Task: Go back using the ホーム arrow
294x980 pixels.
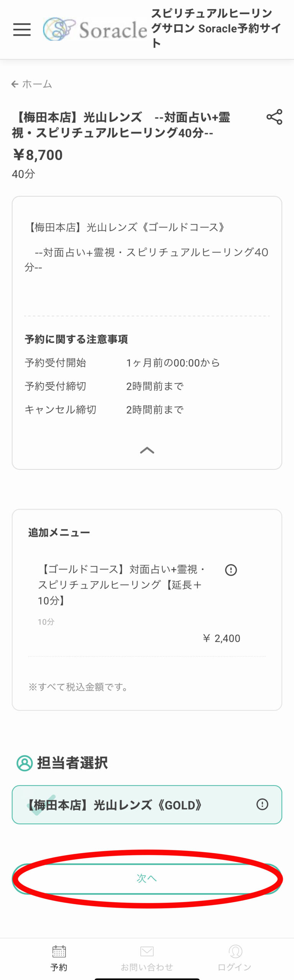Action: tap(31, 84)
